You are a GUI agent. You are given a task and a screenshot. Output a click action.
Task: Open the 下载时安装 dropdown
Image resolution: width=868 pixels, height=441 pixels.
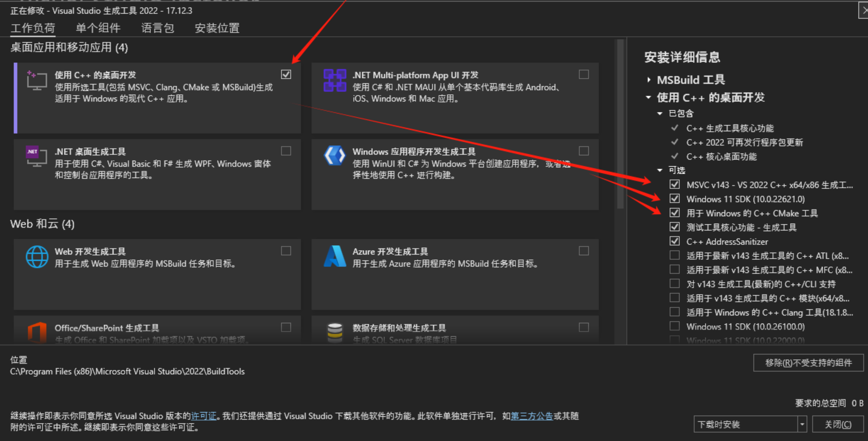click(x=802, y=424)
